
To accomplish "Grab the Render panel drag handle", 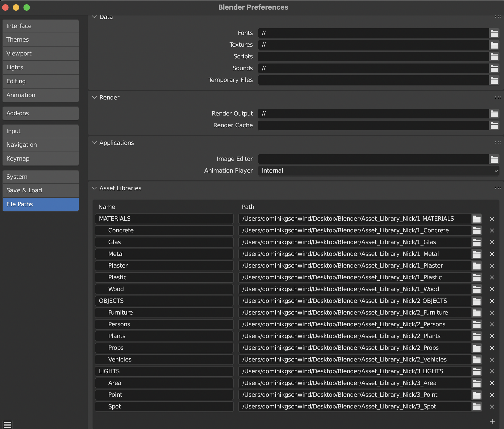I will [x=498, y=97].
